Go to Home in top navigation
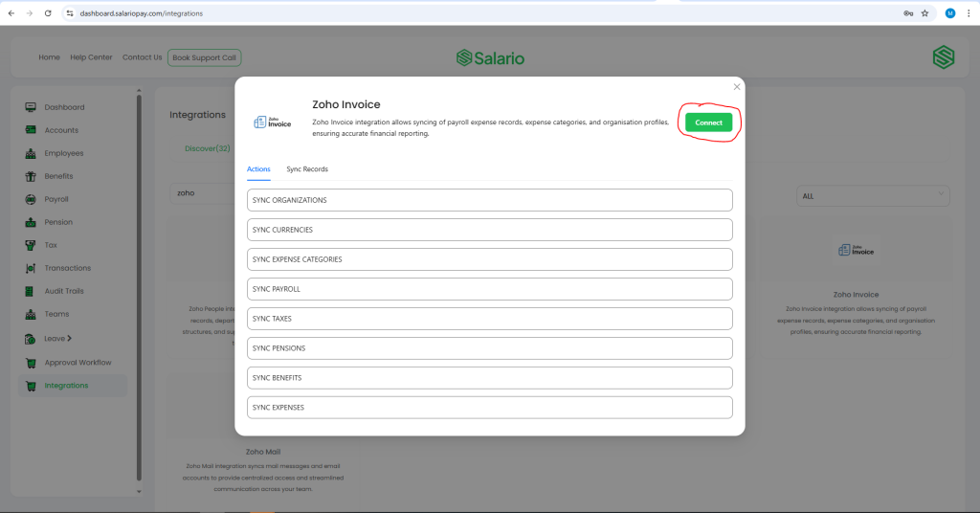The height and width of the screenshot is (513, 980). pyautogui.click(x=50, y=57)
